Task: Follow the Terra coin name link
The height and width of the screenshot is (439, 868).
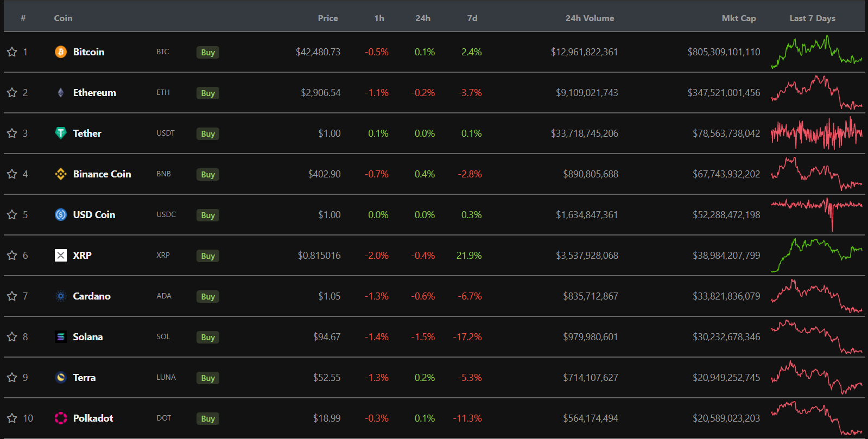Action: point(84,377)
